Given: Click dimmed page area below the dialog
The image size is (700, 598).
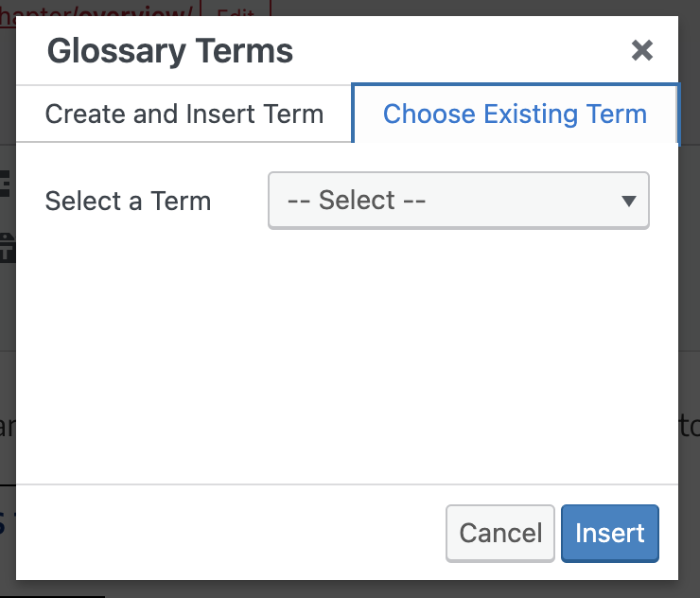Looking at the screenshot, I should [x=378, y=589].
